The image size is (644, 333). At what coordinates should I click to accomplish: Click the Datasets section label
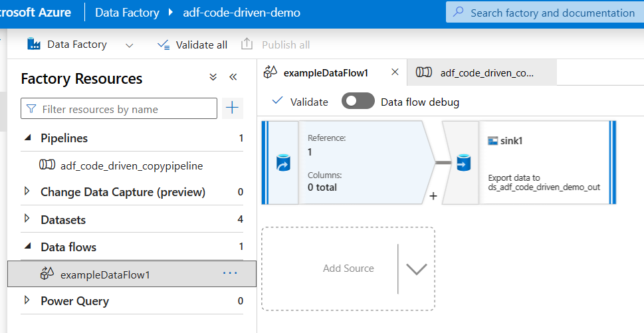[x=63, y=219]
